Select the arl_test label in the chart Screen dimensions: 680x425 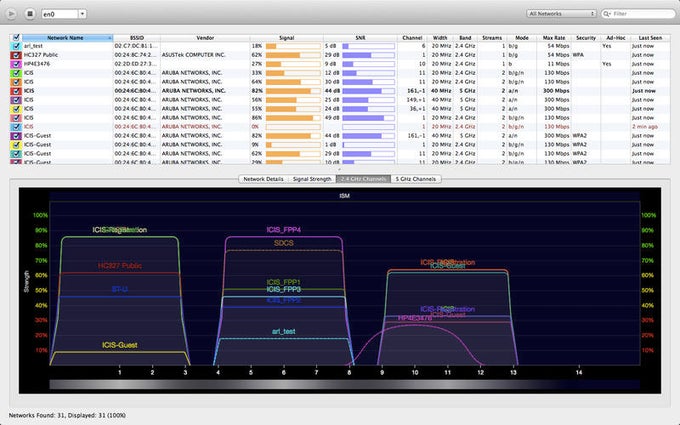(x=284, y=331)
